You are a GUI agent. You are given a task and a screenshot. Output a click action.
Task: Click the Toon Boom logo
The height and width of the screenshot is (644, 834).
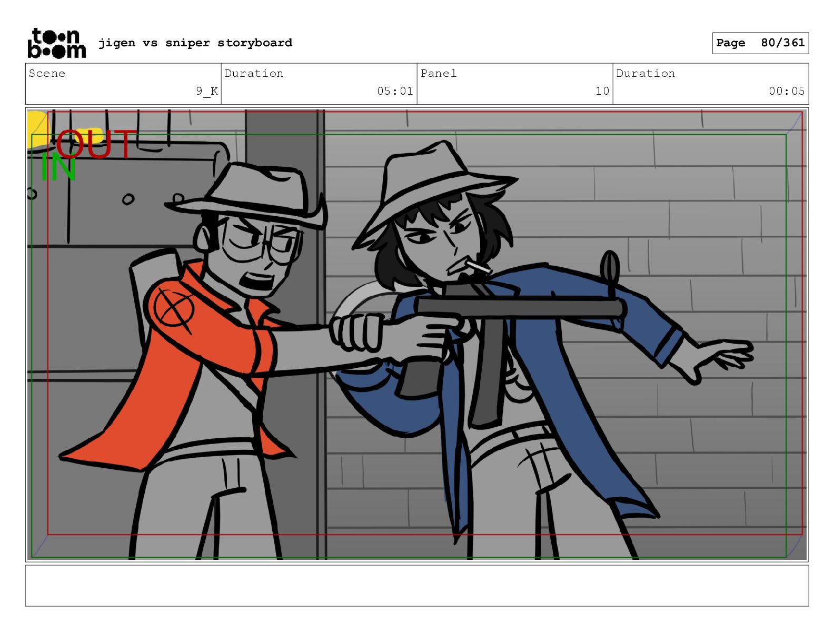click(x=56, y=43)
